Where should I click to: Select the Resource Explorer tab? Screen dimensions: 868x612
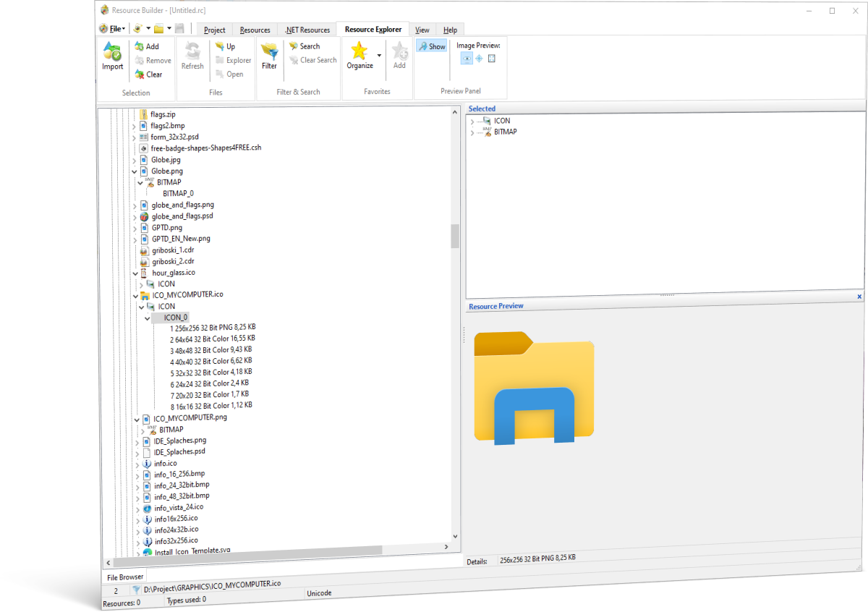pos(373,30)
